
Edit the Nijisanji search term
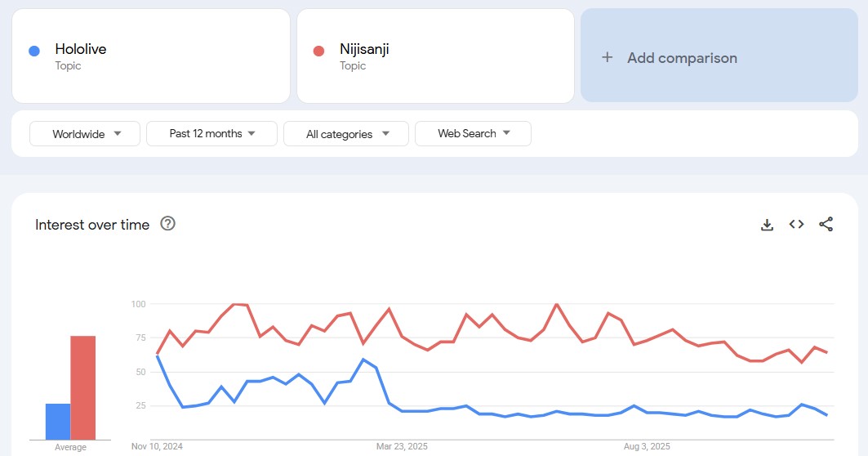point(364,49)
